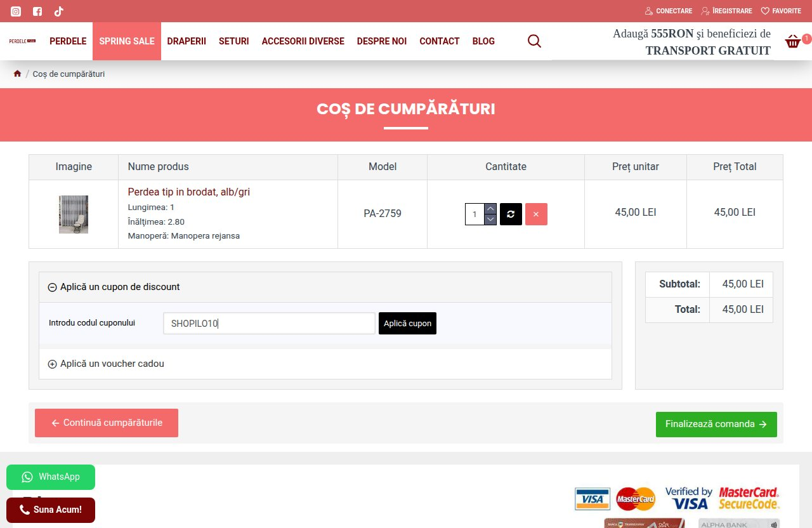This screenshot has height=528, width=812.
Task: Open the DRAPERII menu
Action: pos(187,41)
